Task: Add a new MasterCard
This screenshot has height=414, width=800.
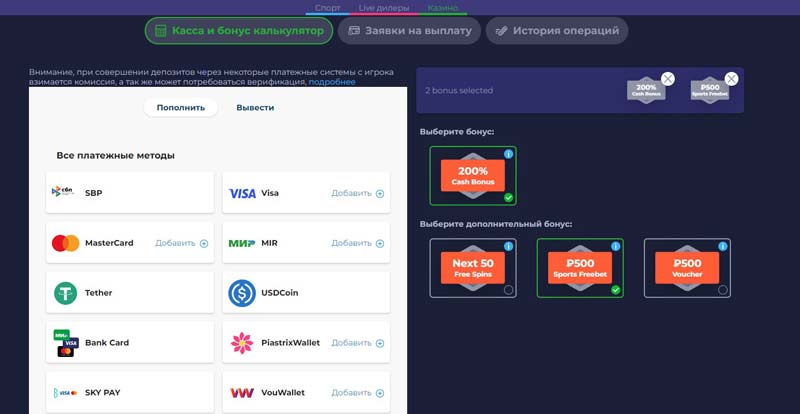Action: [181, 243]
